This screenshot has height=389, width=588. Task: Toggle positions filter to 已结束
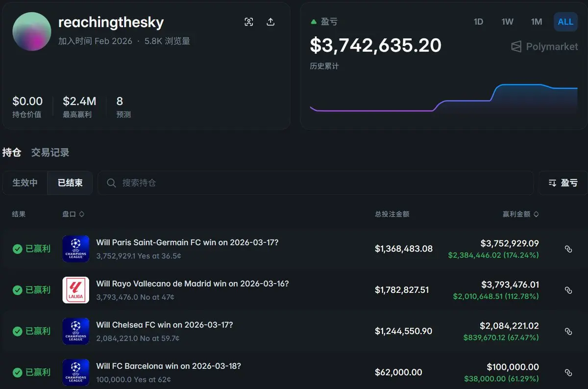pyautogui.click(x=70, y=183)
